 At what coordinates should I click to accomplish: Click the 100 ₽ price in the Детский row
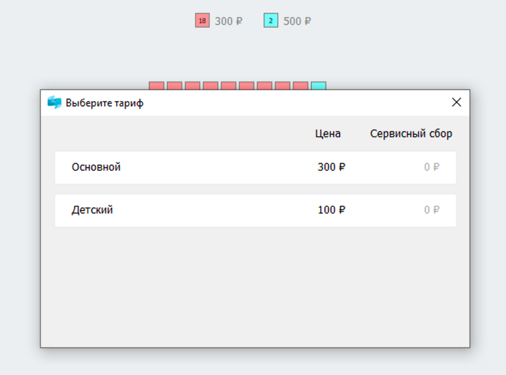pos(331,210)
